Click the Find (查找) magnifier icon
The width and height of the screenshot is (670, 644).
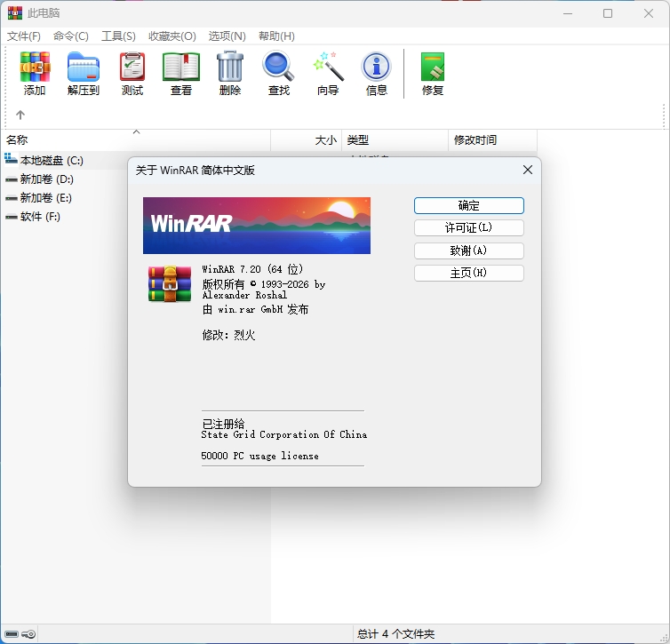pyautogui.click(x=279, y=67)
